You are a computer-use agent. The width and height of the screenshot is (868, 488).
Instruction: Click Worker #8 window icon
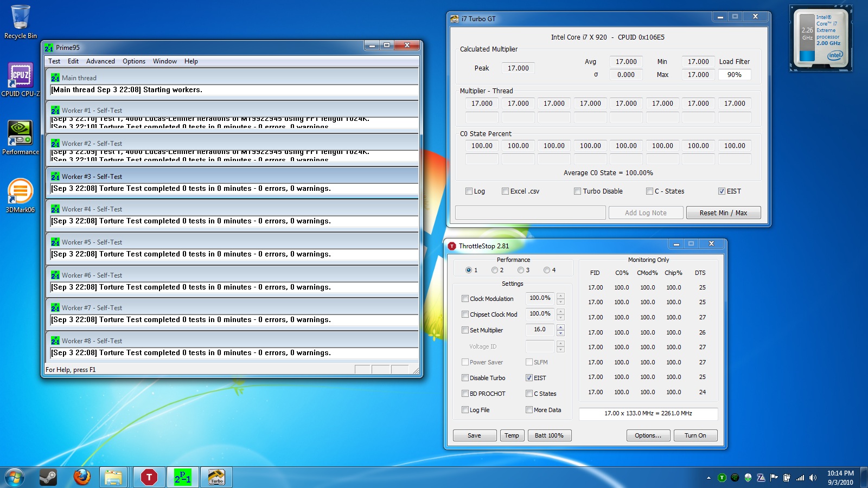coord(55,341)
